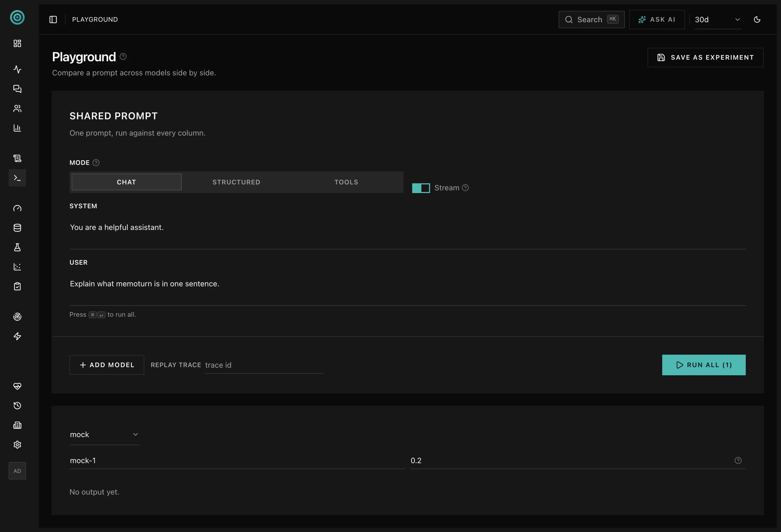Open the dashboard grid icon in the sidebar
The height and width of the screenshot is (532, 781).
click(17, 43)
